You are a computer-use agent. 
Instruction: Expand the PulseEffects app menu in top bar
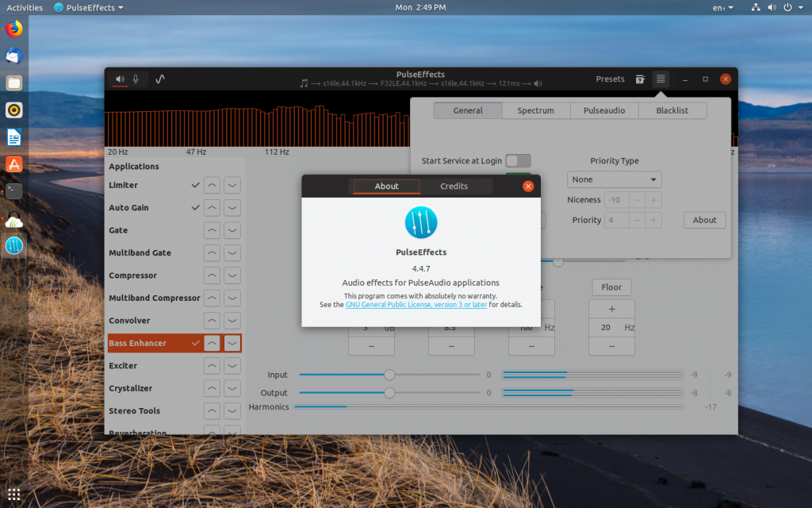88,8
